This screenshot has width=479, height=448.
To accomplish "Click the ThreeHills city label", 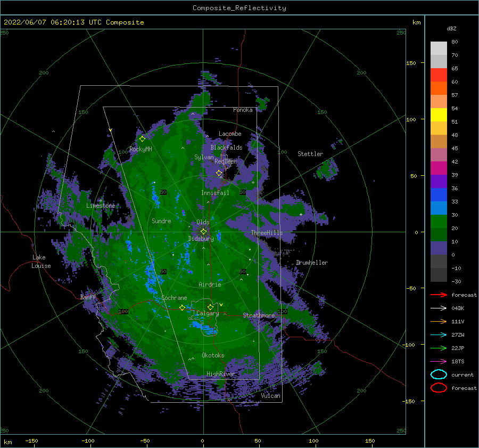I will click(267, 233).
